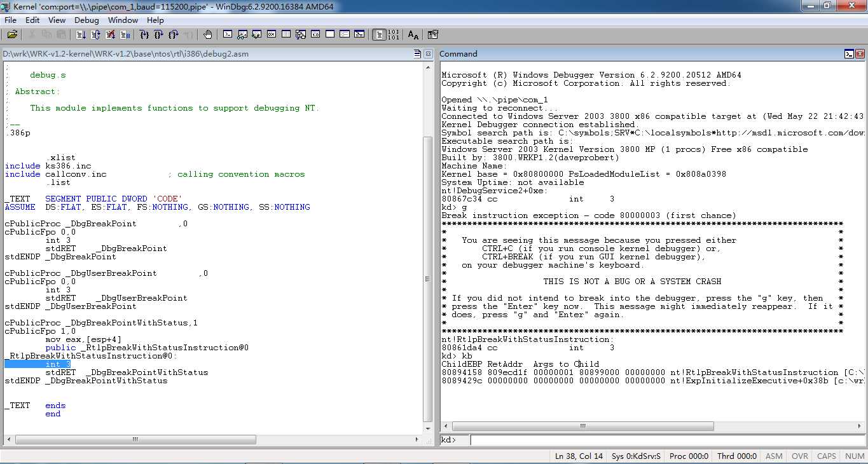The image size is (868, 464).
Task: Click the 'Sys 0:KdSrv:S' status field
Action: coord(637,456)
